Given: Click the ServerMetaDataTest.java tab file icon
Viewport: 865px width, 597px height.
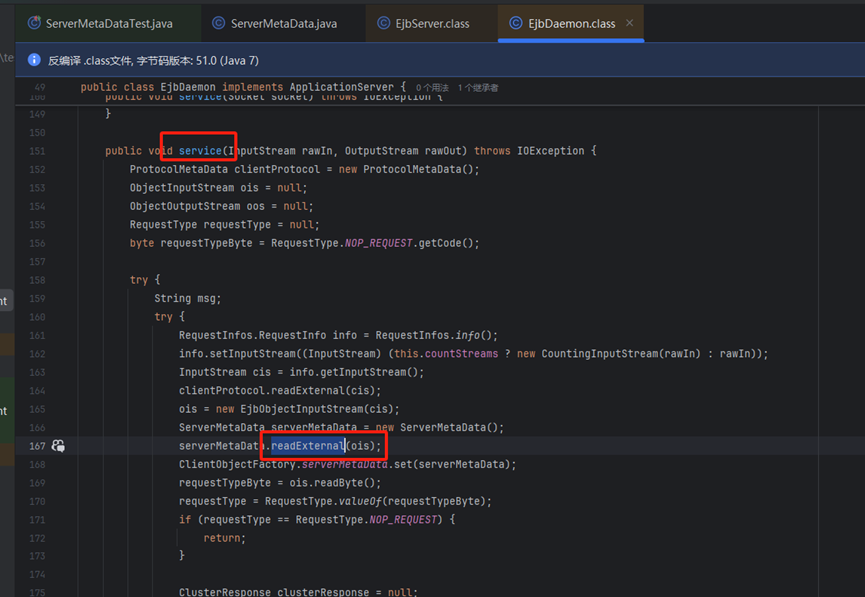Looking at the screenshot, I should coord(34,22).
